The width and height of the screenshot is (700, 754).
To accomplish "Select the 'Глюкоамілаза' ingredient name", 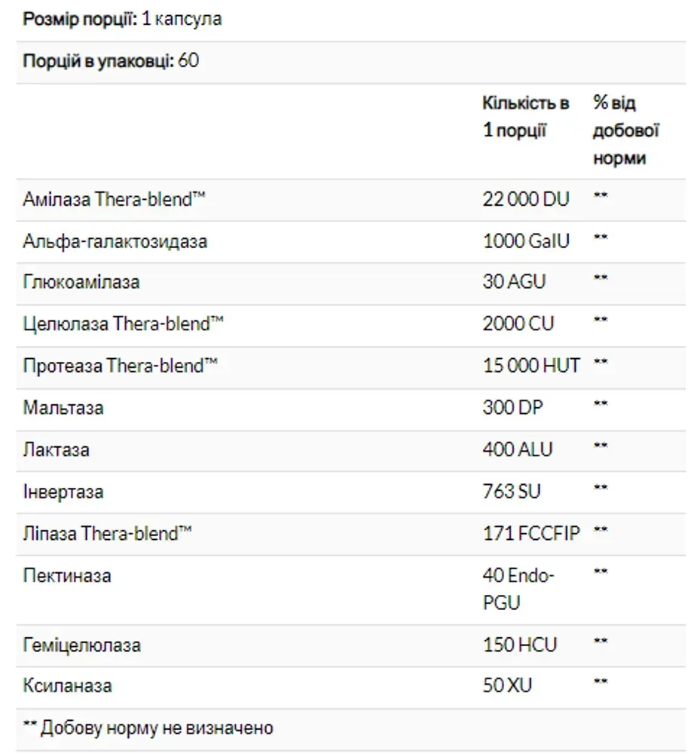I will click(x=81, y=282).
